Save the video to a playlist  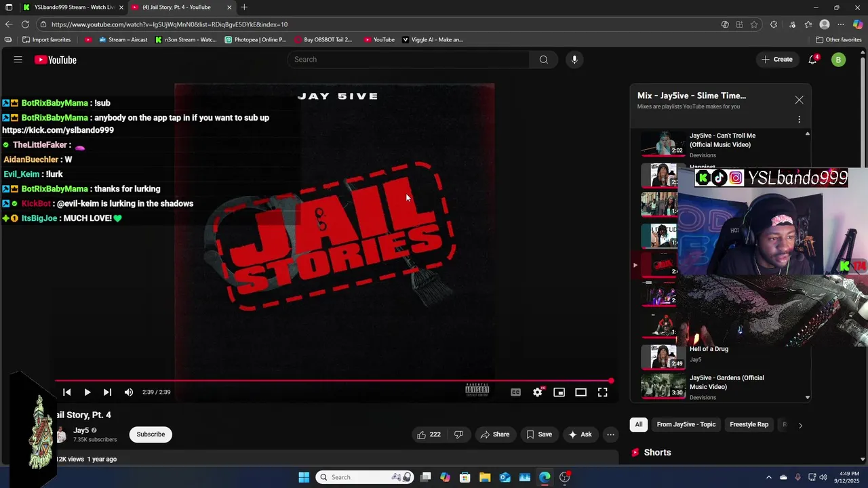(x=539, y=434)
